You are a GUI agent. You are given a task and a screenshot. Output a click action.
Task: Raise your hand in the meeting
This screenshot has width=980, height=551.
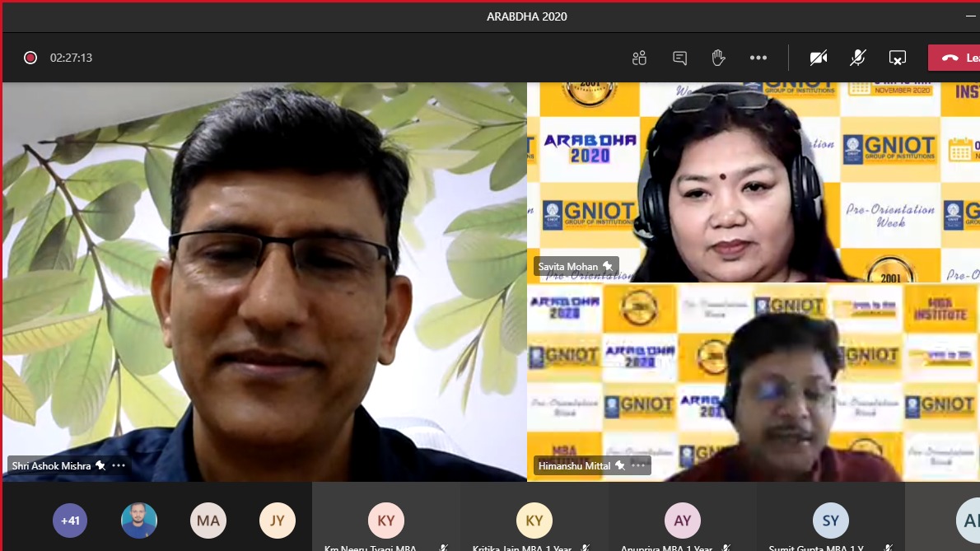tap(718, 58)
